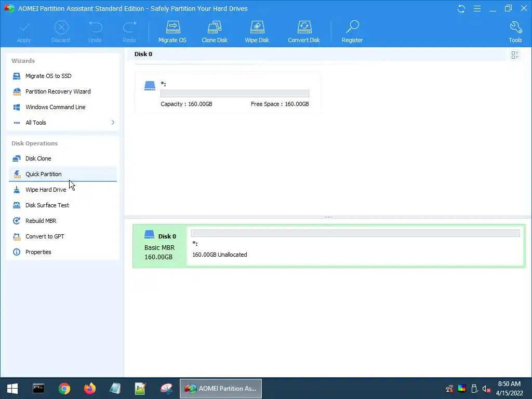
Task: Click the '160.00GB Unallocated' text
Action: point(220,255)
